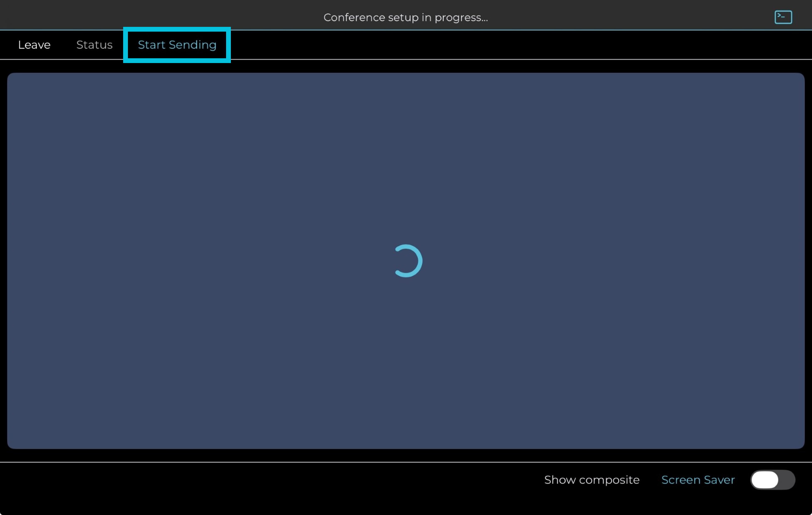The image size is (812, 515).
Task: Click the 'Conference setup in progress...' status text
Action: point(406,17)
